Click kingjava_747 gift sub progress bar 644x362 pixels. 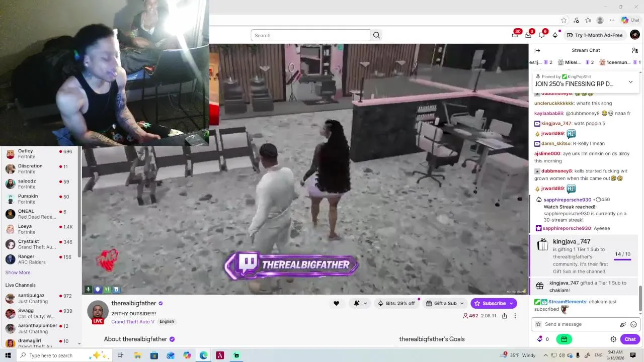(x=622, y=259)
